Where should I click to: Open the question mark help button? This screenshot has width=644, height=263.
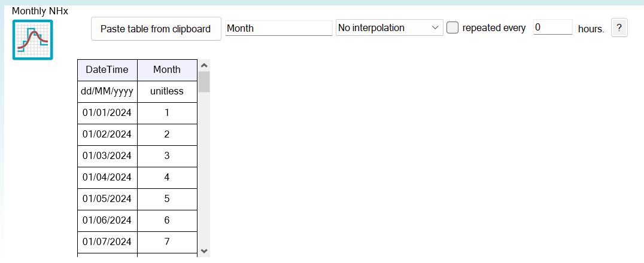(619, 27)
